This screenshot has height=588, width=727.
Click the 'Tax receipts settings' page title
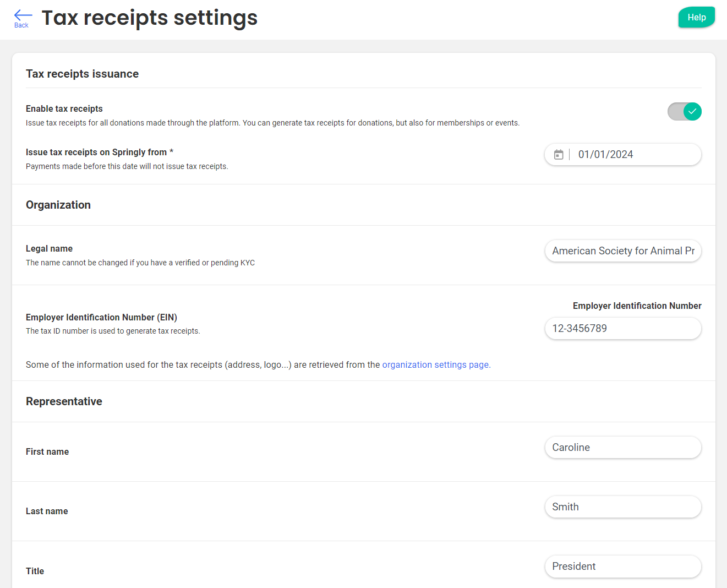pyautogui.click(x=149, y=18)
